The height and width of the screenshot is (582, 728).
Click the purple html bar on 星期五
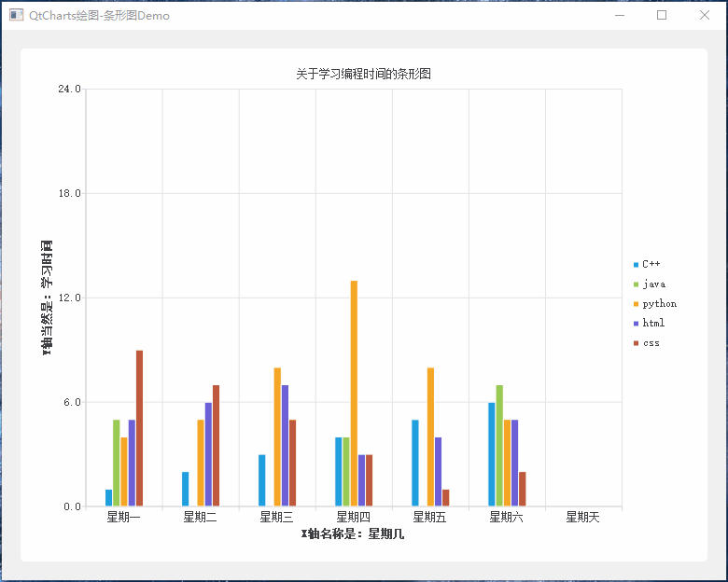(439, 472)
